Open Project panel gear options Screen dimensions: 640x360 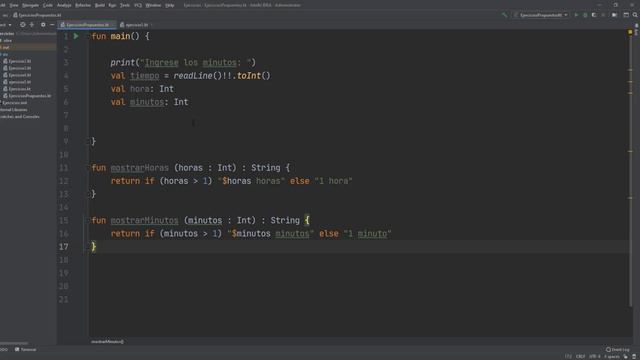43,25
